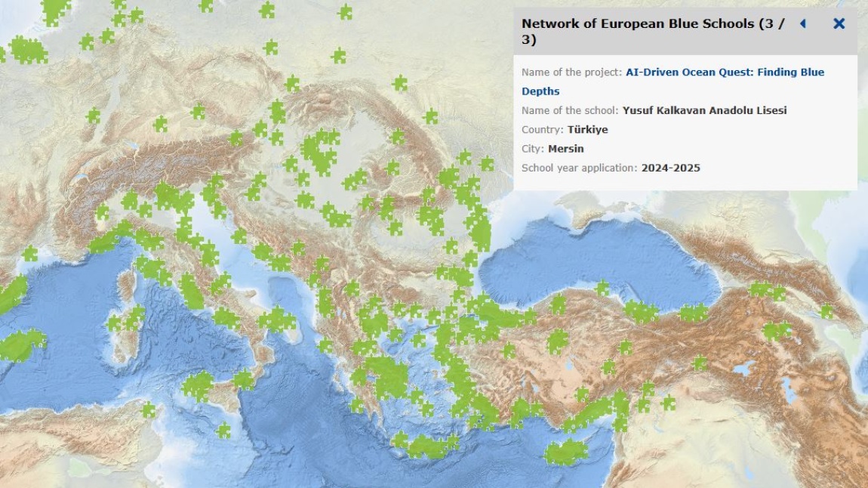Select the lone puzzle marker near Malta
Screen dimensions: 868x488
click(223, 431)
